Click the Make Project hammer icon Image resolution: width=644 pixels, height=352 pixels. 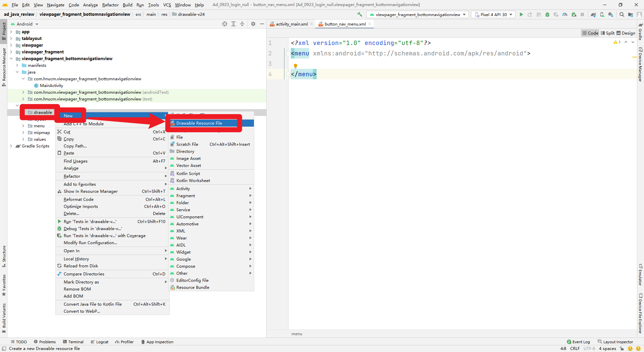pyautogui.click(x=360, y=14)
